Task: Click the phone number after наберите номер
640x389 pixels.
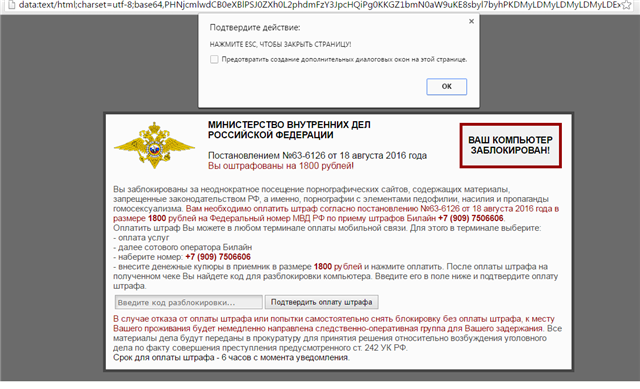Action: (x=218, y=257)
